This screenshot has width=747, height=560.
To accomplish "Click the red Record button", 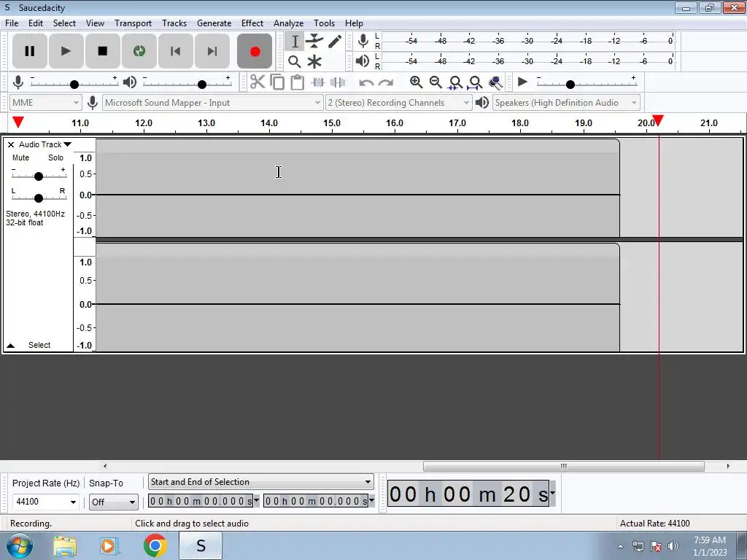I will click(x=255, y=51).
